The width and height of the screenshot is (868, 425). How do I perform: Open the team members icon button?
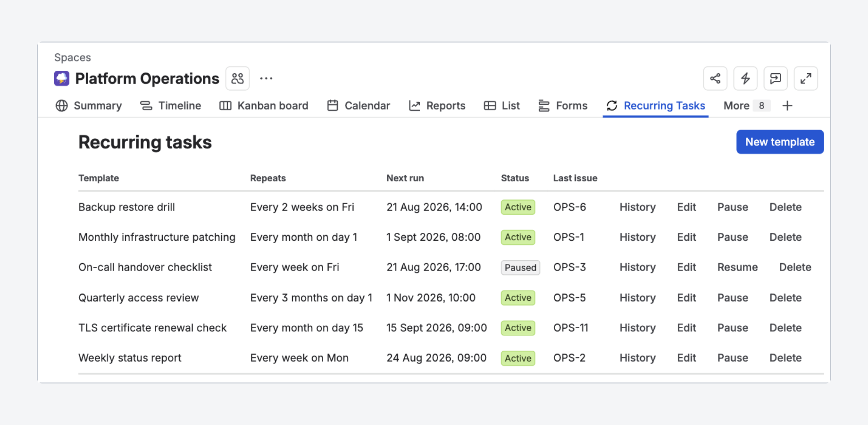click(238, 78)
